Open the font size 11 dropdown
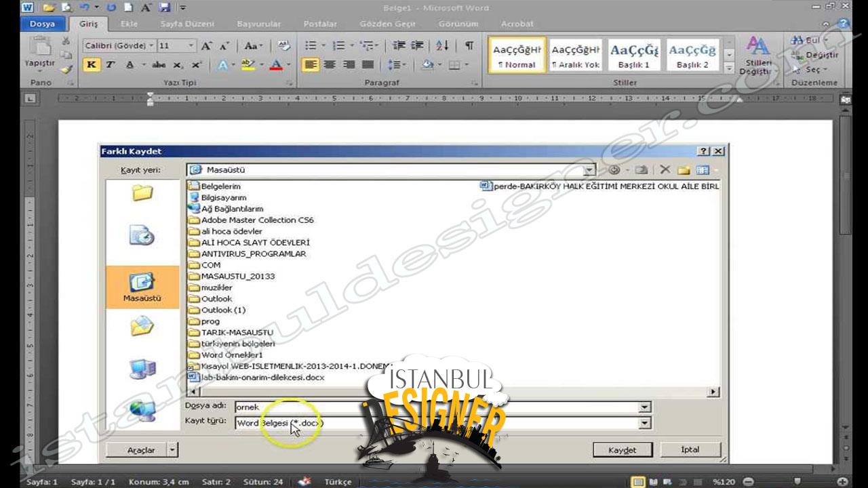Image resolution: width=868 pixels, height=488 pixels. click(191, 46)
